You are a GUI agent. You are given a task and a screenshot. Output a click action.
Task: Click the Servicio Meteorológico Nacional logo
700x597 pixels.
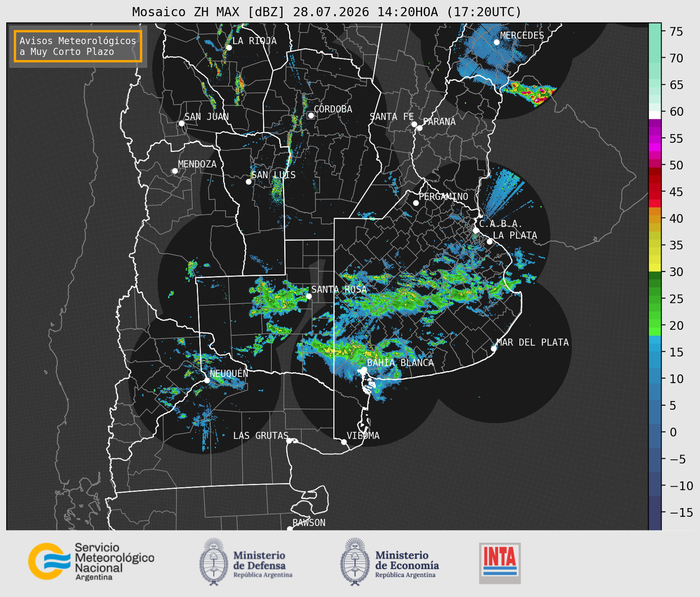[x=91, y=561]
